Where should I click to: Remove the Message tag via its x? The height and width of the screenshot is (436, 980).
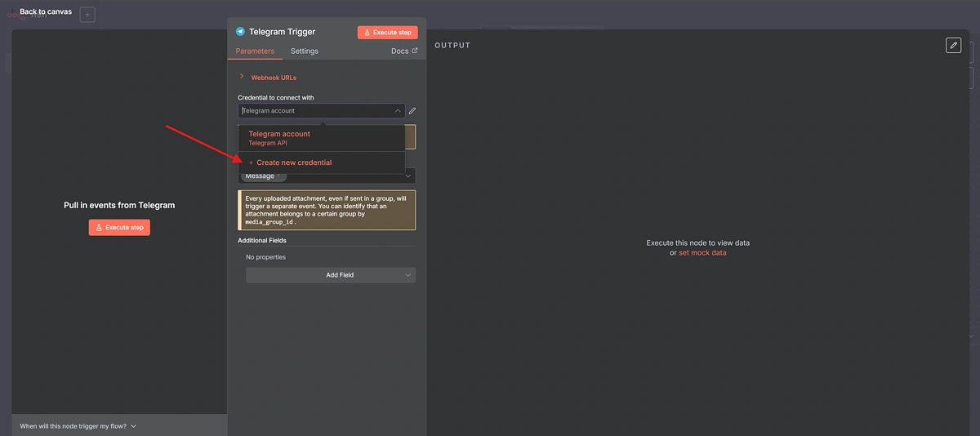pyautogui.click(x=278, y=176)
